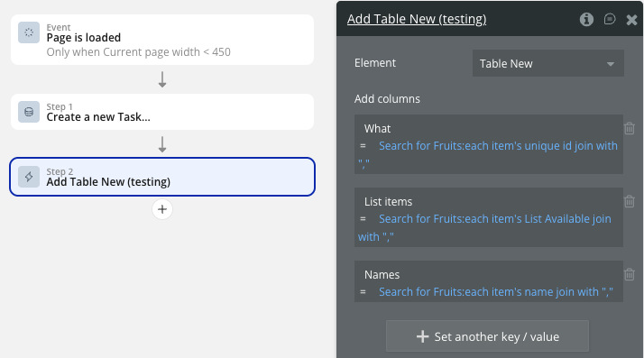Click the plugin bolt icon on Step 2
This screenshot has width=644, height=358.
pyautogui.click(x=29, y=177)
